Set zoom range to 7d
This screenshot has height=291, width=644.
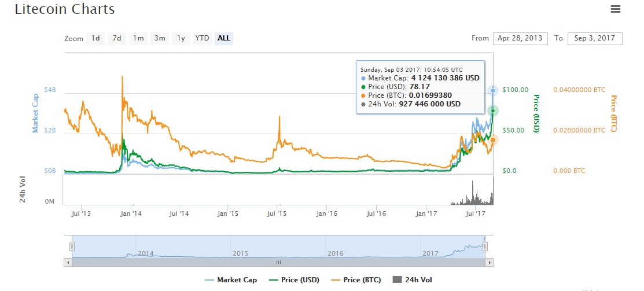[117, 39]
